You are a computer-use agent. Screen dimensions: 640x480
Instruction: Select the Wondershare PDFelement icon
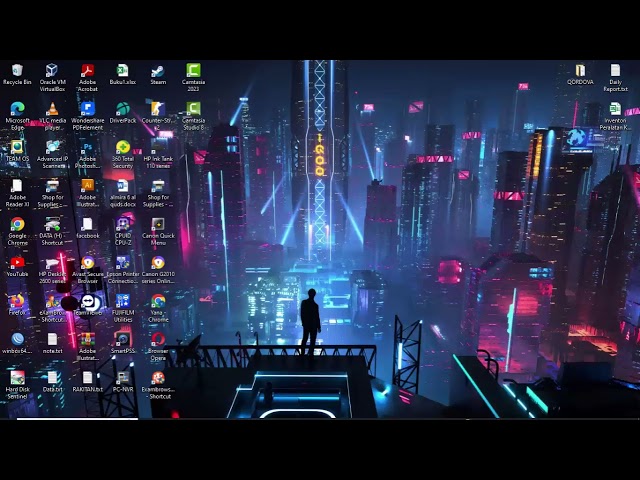click(x=87, y=116)
